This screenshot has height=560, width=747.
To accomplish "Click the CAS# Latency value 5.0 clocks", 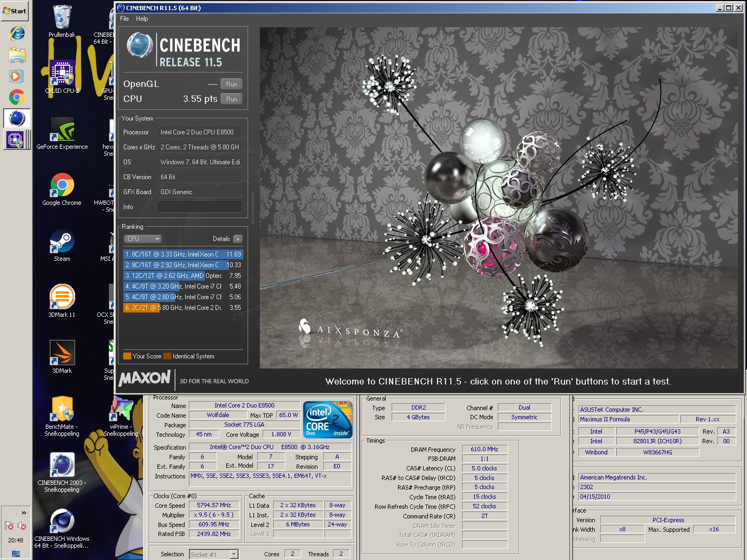I will coord(484,468).
